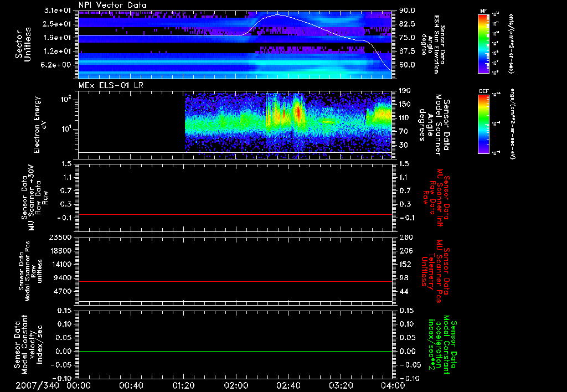Image resolution: width=567 pixels, height=392 pixels.
Task: Click the '90.0' sun elevation tick value
Action: coord(407,11)
